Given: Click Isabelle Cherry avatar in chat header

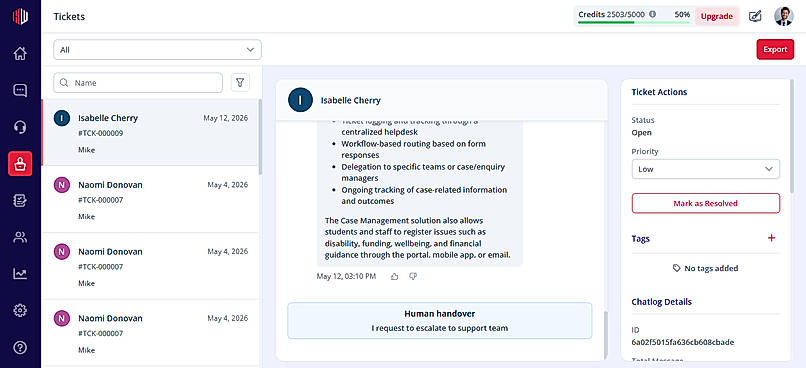Looking at the screenshot, I should click(301, 100).
